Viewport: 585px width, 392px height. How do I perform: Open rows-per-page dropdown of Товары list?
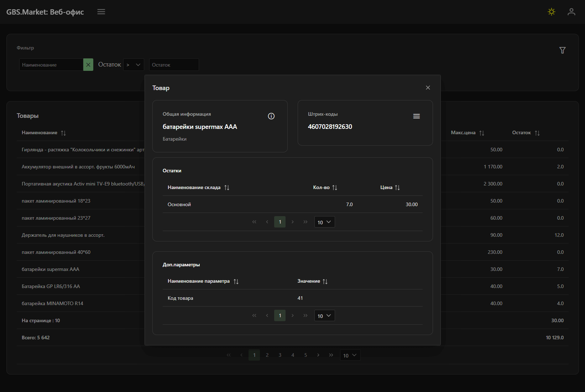350,355
